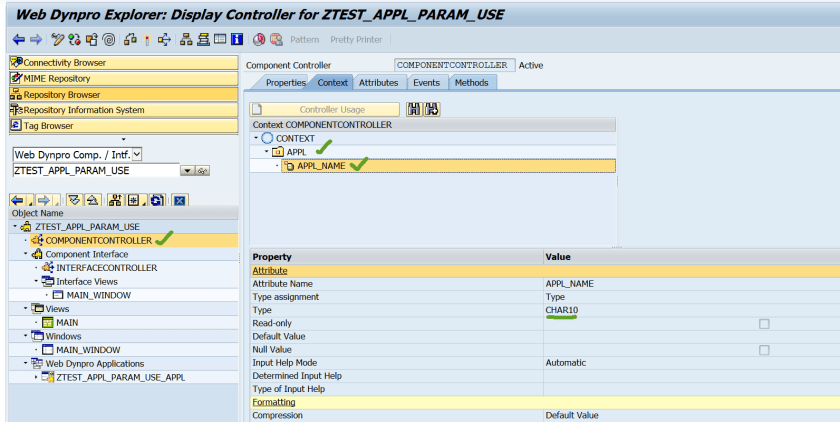Collapse the ZTEST_APPL_PARAM_USE root tree node
The image size is (840, 422).
pos(15,227)
